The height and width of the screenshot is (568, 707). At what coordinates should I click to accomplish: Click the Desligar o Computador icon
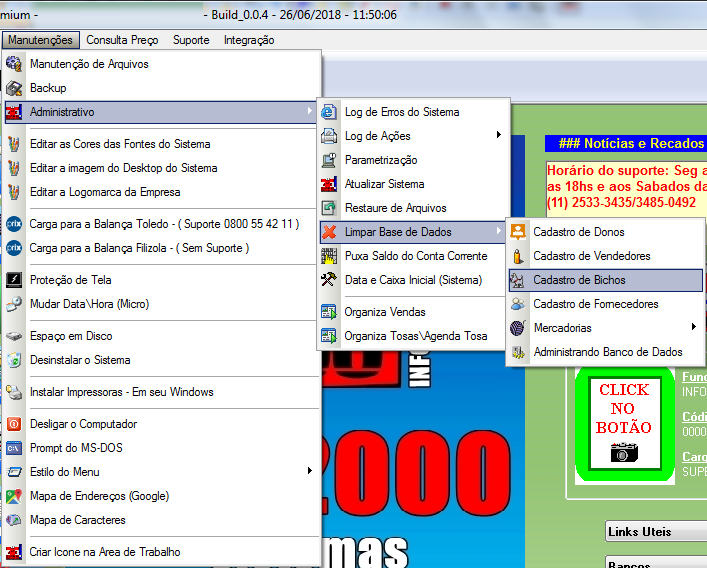[x=14, y=424]
